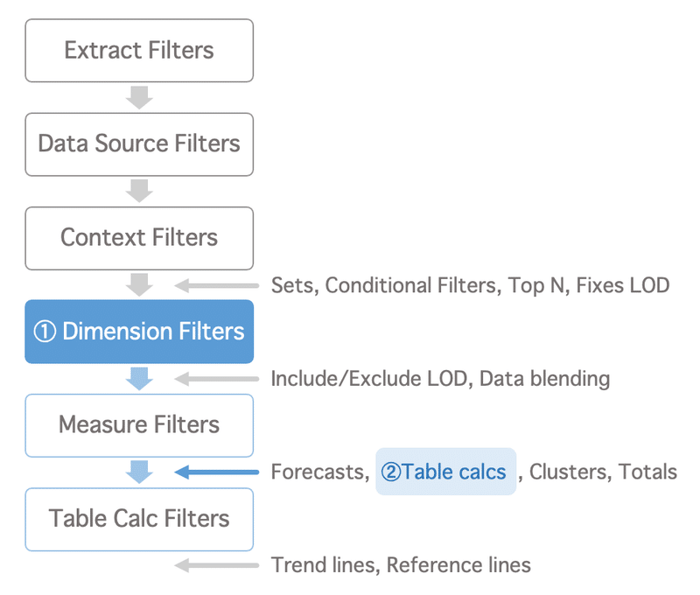Click the gray left arrow beside Sets text
The width and height of the screenshot is (700, 595).
[x=216, y=285]
